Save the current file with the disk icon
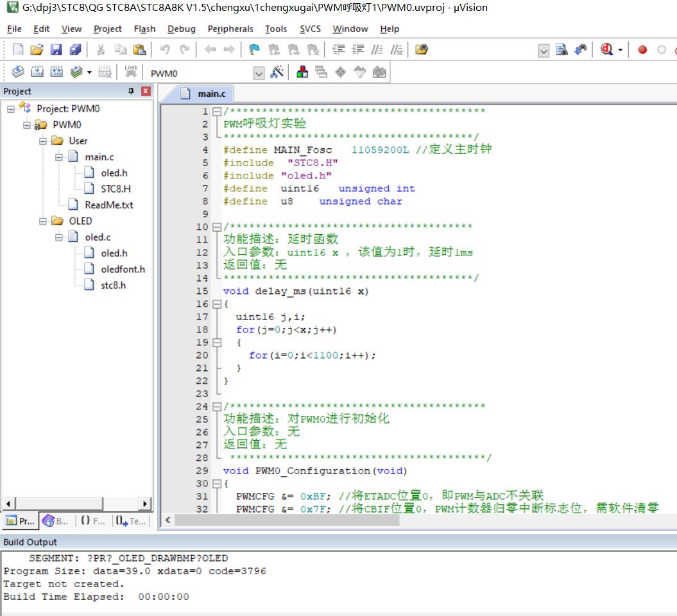This screenshot has width=677, height=616. click(56, 49)
